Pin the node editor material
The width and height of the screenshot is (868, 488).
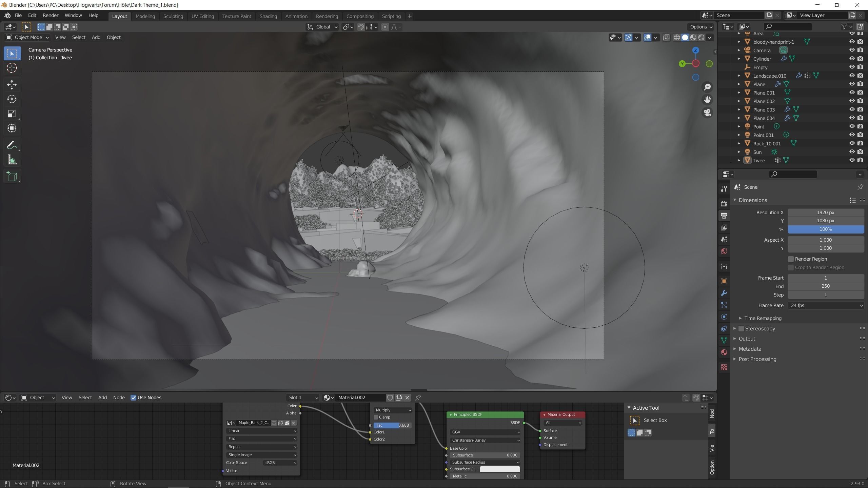click(418, 398)
